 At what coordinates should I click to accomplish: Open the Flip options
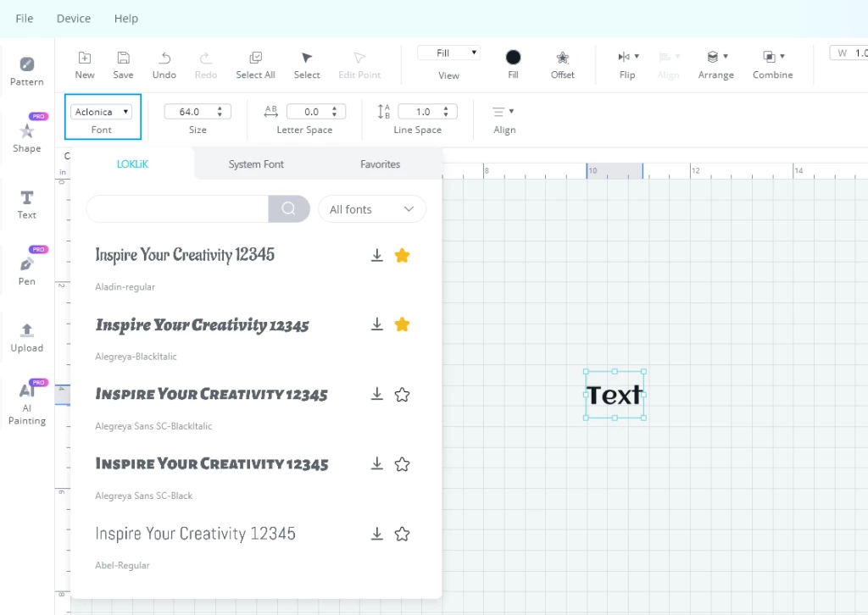tap(628, 65)
